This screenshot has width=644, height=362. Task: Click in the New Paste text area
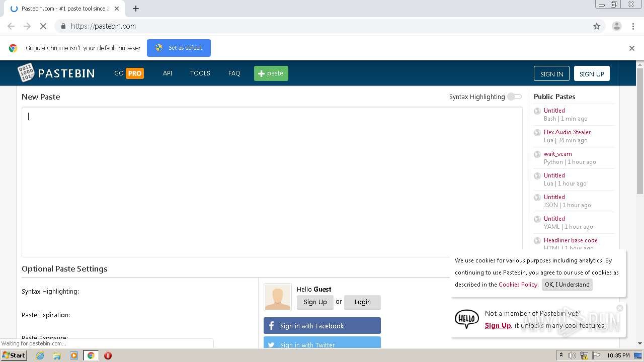(x=272, y=182)
